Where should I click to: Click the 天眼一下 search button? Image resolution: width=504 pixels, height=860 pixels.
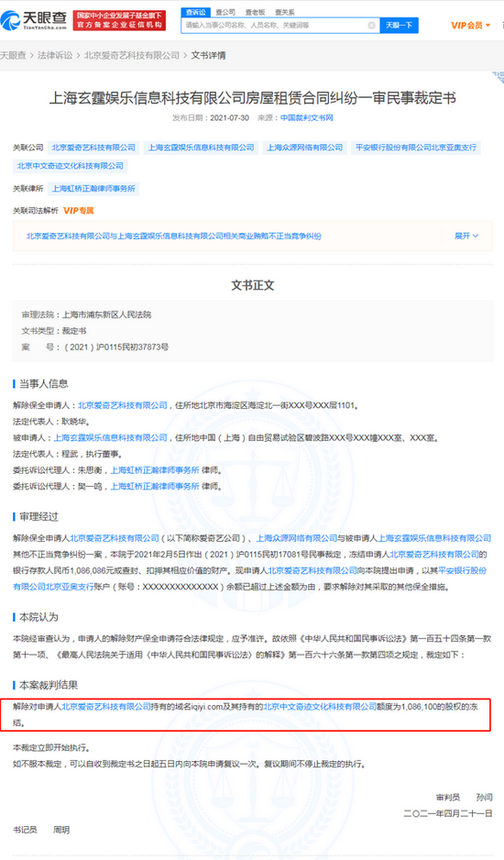tap(399, 26)
